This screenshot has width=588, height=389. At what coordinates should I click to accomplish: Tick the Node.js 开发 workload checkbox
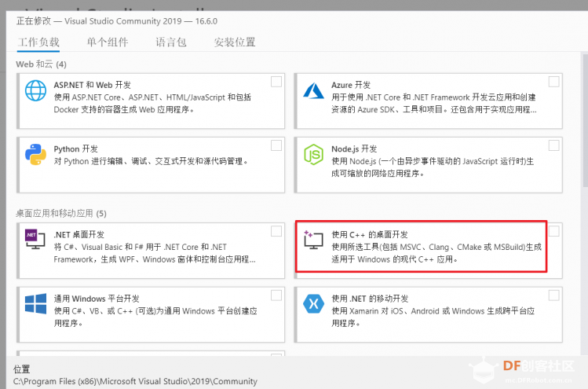point(554,145)
